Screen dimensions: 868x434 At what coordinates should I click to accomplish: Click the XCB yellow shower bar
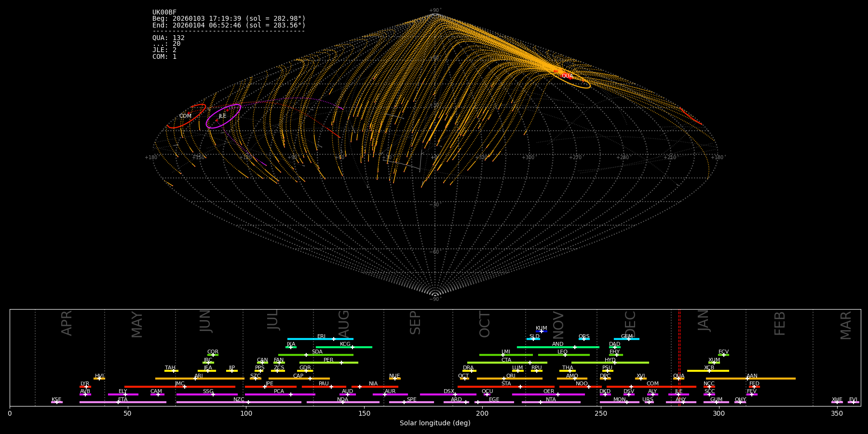point(708,371)
